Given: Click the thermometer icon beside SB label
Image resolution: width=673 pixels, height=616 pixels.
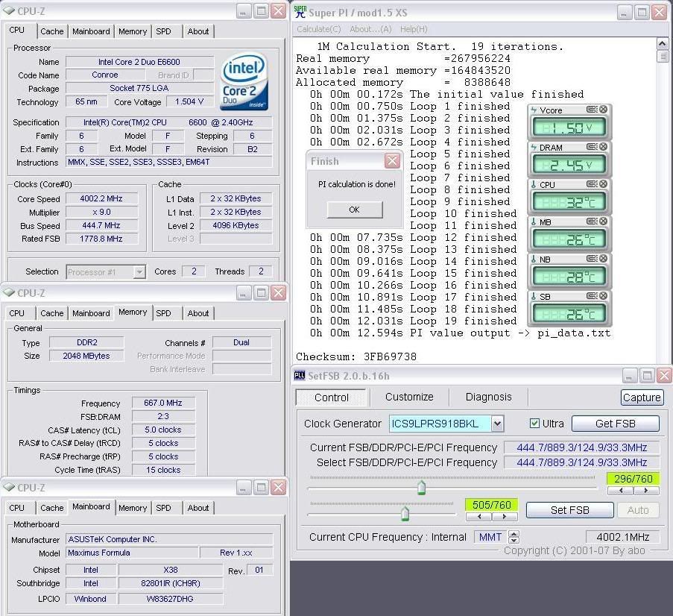Looking at the screenshot, I should [x=534, y=296].
